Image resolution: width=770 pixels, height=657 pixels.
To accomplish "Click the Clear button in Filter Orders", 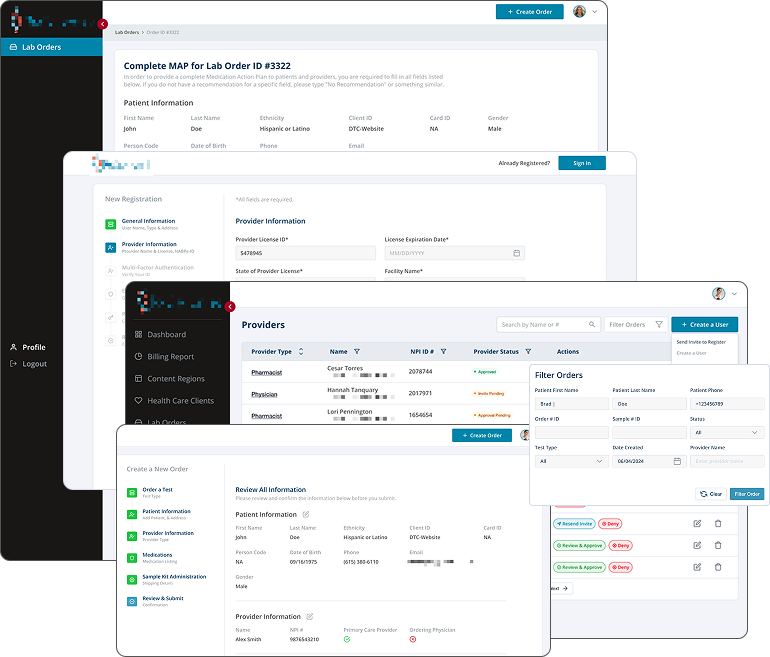I will [710, 494].
